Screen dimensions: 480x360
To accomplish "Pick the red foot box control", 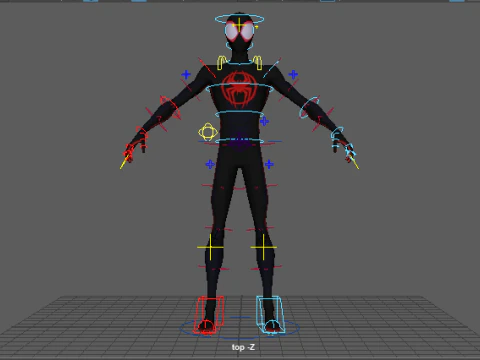I will (209, 314).
